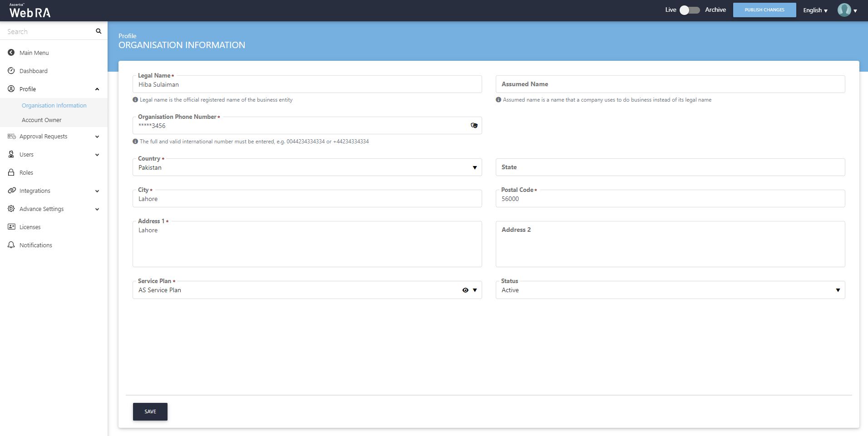Click the Live label
The height and width of the screenshot is (436, 868).
click(671, 10)
